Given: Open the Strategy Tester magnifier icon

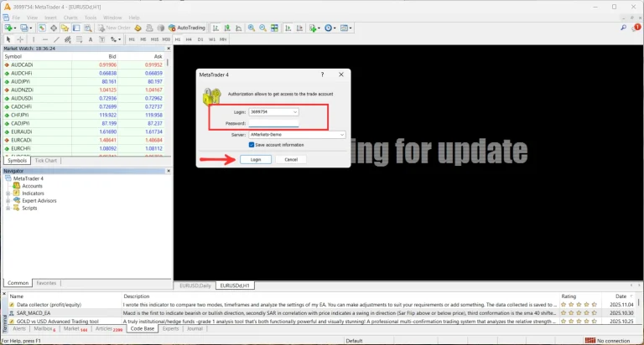Looking at the screenshot, I should (x=88, y=28).
